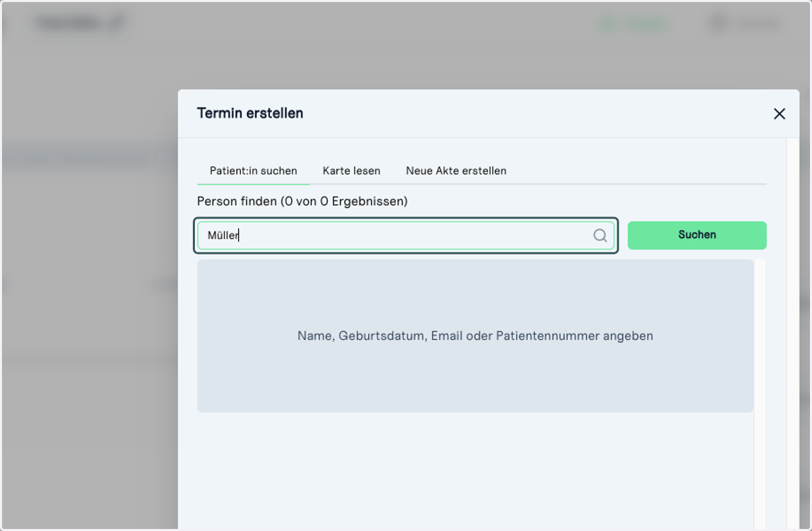Click the empty area below results panel
The image size is (812, 531).
[x=475, y=470]
